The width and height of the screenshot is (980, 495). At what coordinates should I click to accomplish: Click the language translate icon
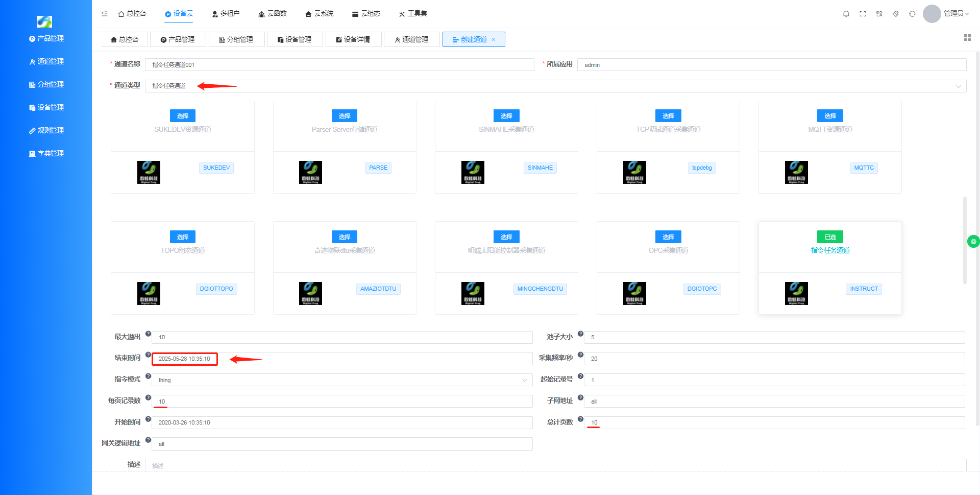point(879,14)
